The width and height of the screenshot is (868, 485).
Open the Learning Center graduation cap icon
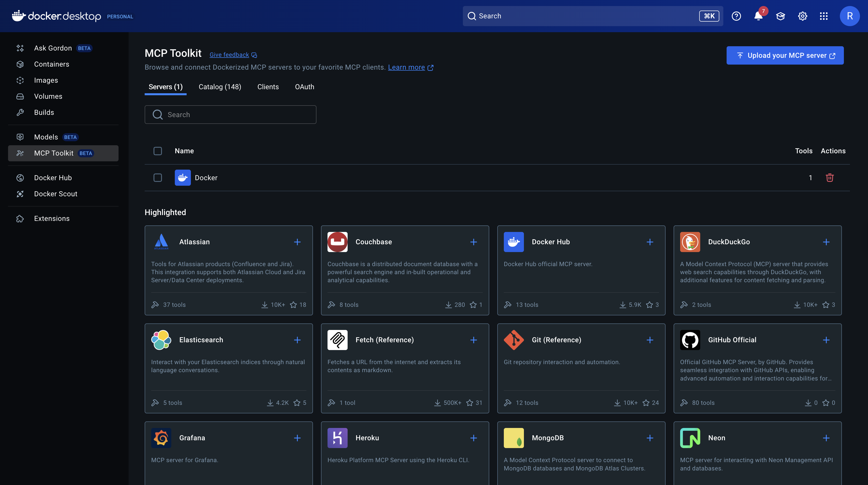(x=781, y=16)
